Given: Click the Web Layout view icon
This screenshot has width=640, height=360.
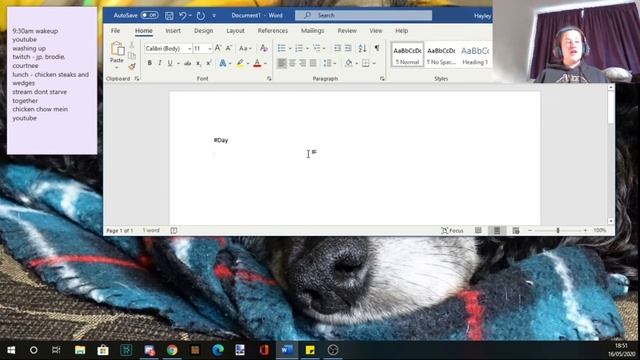Looking at the screenshot, I should pyautogui.click(x=516, y=231).
